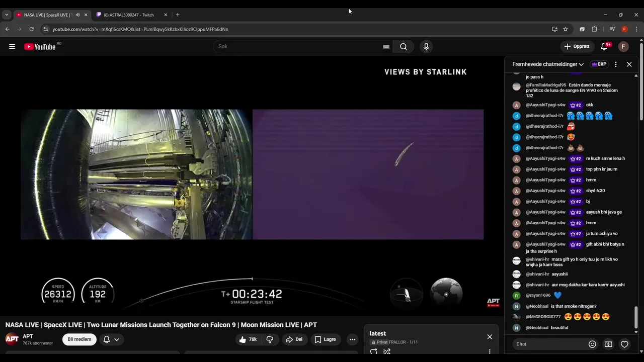Dislike the video with thumbs down
The height and width of the screenshot is (362, 644).
pyautogui.click(x=270, y=339)
